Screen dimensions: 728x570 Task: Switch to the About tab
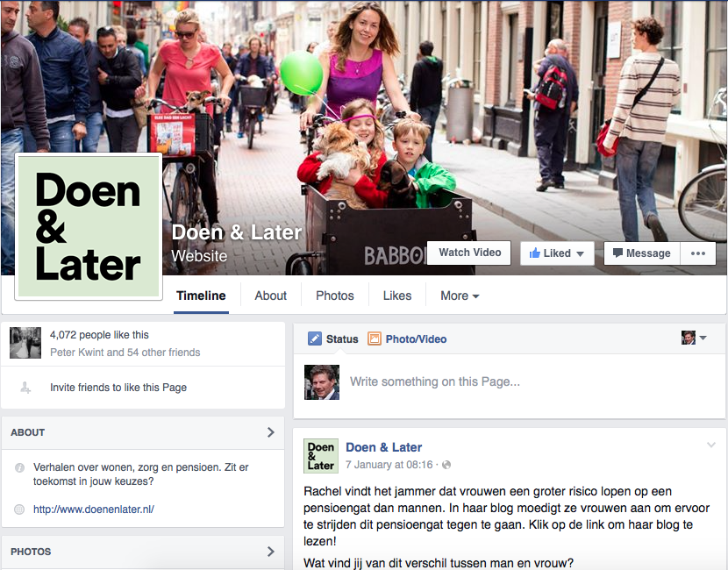271,296
